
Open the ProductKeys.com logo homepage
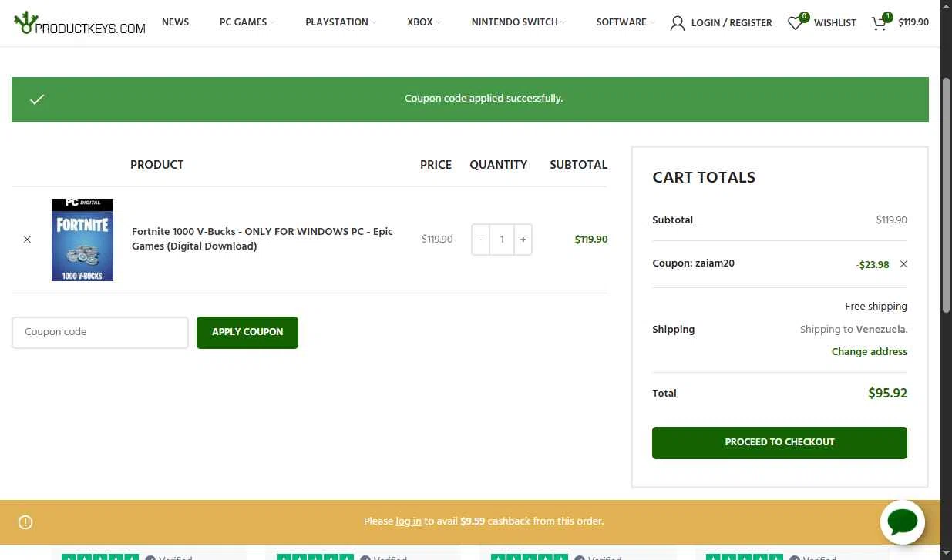click(79, 23)
